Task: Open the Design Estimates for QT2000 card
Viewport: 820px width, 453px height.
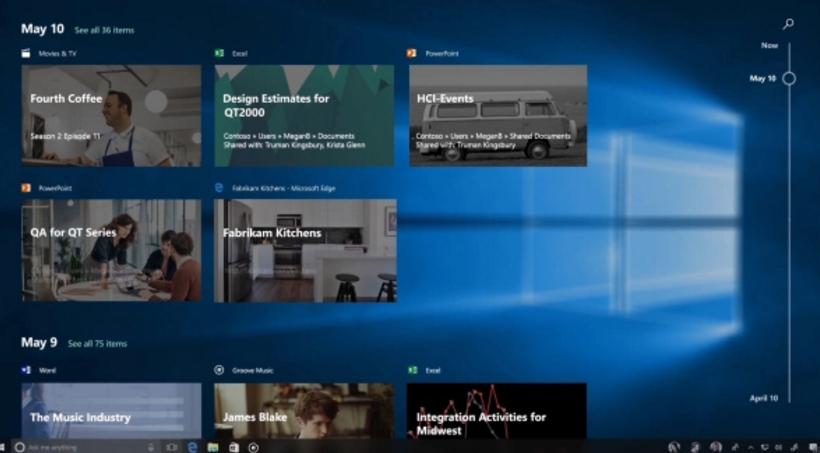Action: click(x=304, y=116)
